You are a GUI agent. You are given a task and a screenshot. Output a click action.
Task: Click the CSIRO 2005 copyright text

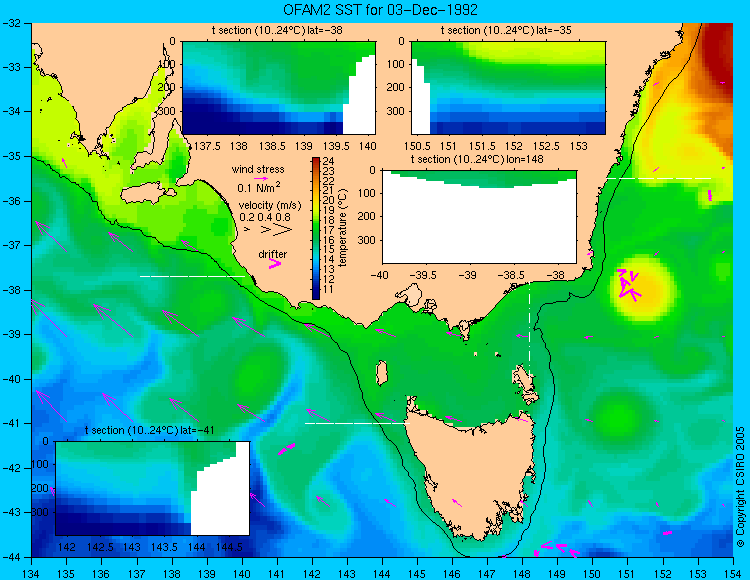pyautogui.click(x=740, y=487)
